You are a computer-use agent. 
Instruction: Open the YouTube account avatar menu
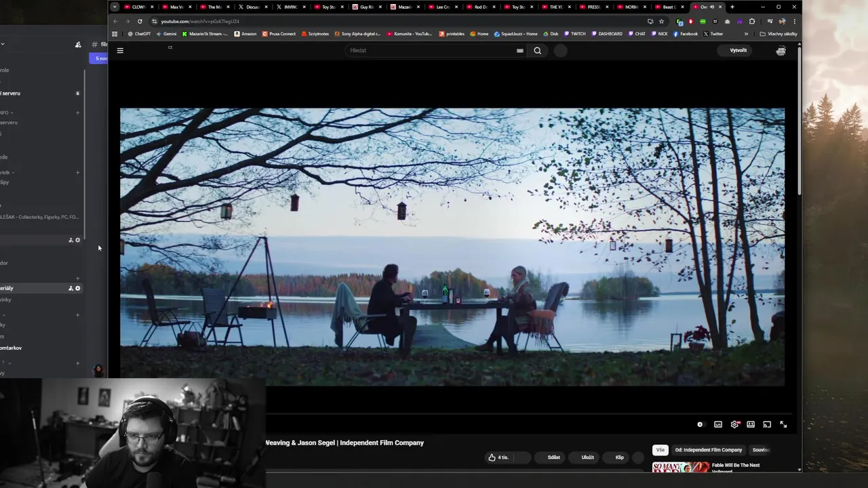click(x=781, y=50)
